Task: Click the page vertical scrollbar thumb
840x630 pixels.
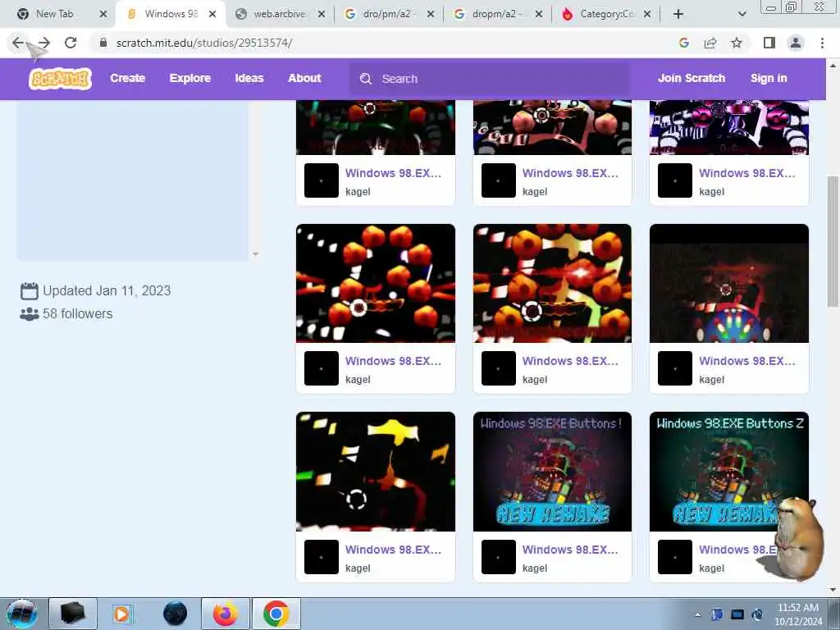Action: pyautogui.click(x=833, y=241)
